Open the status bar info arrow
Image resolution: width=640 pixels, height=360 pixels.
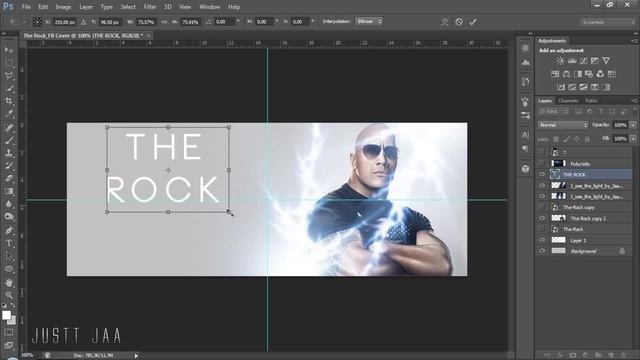coord(136,356)
